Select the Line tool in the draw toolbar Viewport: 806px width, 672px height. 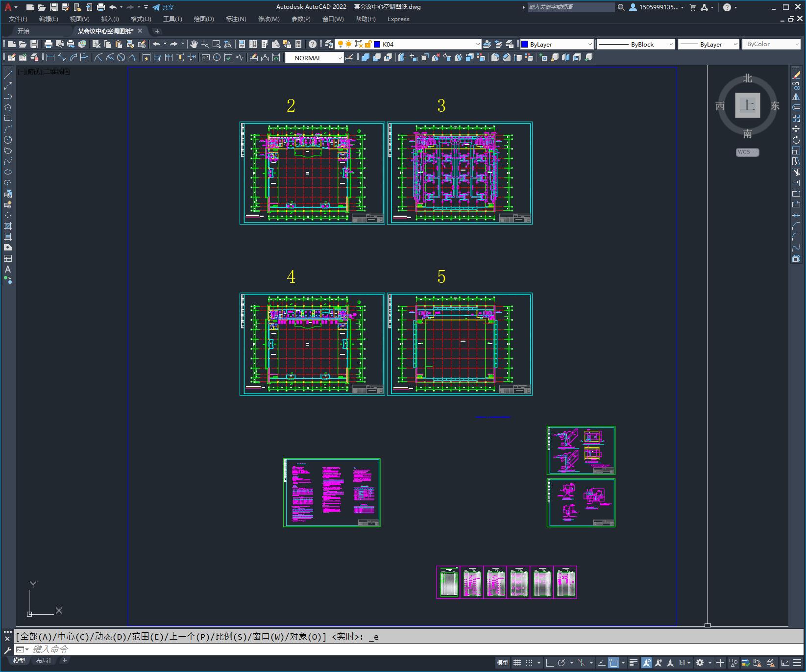(8, 75)
